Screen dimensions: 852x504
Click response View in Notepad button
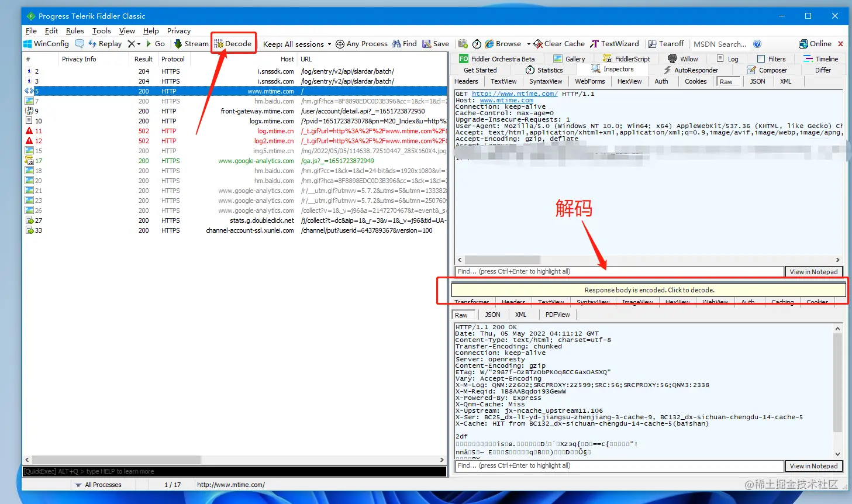tap(813, 466)
